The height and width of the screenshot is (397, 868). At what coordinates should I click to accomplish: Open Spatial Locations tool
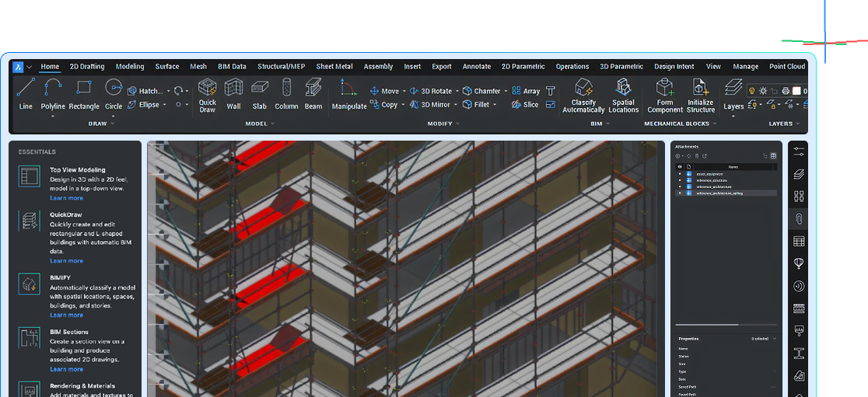coord(623,95)
